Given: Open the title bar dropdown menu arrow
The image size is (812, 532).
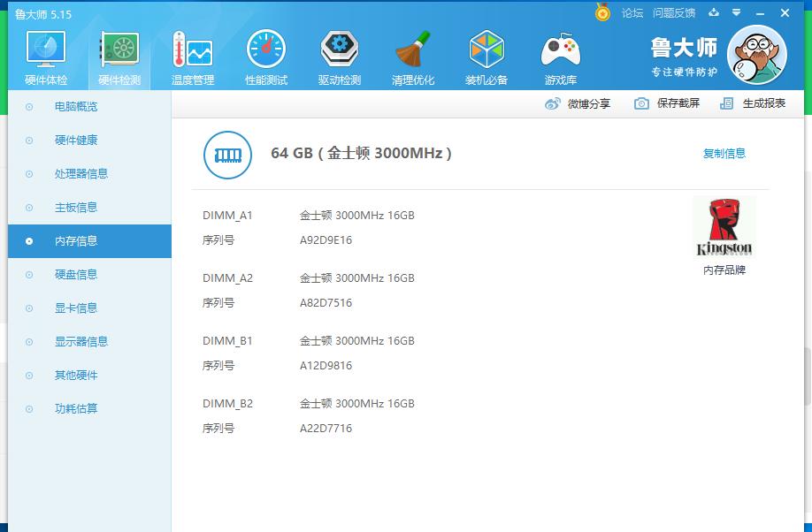Looking at the screenshot, I should pyautogui.click(x=738, y=13).
